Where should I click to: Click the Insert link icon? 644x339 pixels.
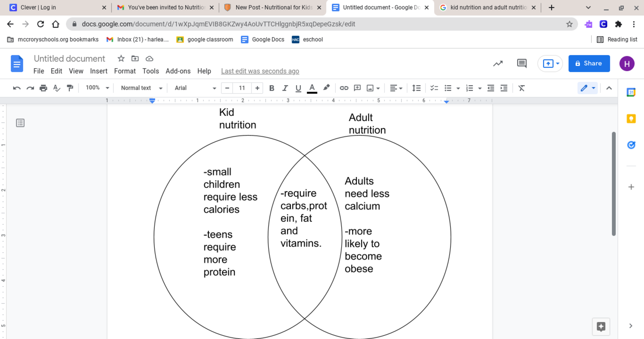coord(344,88)
